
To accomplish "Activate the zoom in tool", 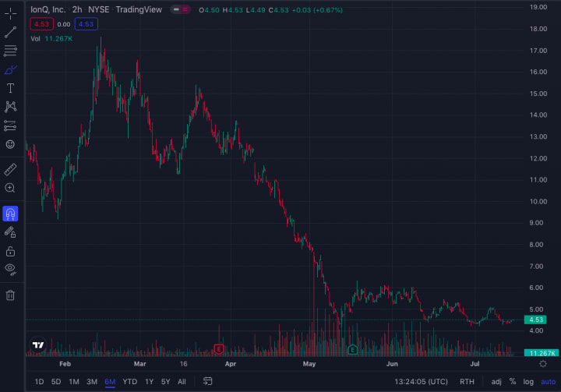I will 10,188.
